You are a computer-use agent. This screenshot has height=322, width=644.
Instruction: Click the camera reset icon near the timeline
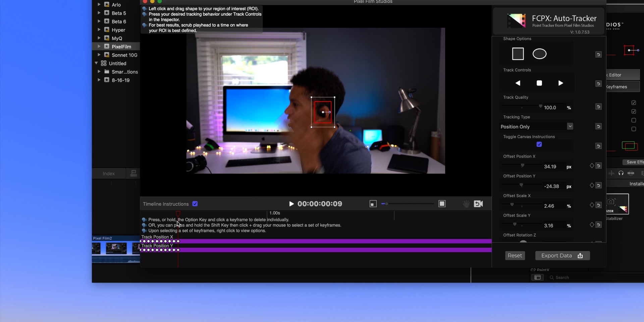click(478, 203)
